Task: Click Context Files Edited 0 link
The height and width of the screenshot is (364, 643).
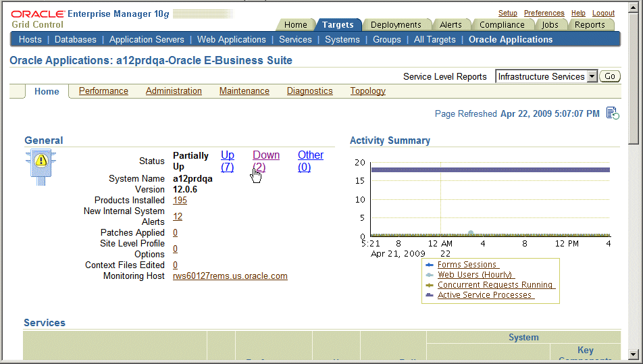Action: coord(175,265)
